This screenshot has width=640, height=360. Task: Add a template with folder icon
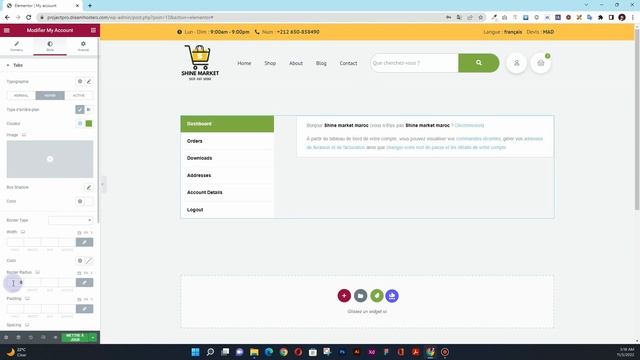point(360,296)
